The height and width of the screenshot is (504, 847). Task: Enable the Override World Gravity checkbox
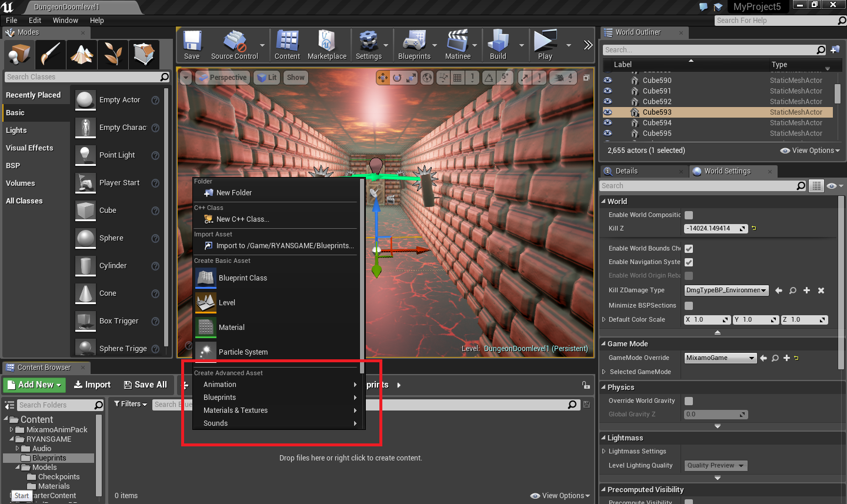[x=689, y=400]
